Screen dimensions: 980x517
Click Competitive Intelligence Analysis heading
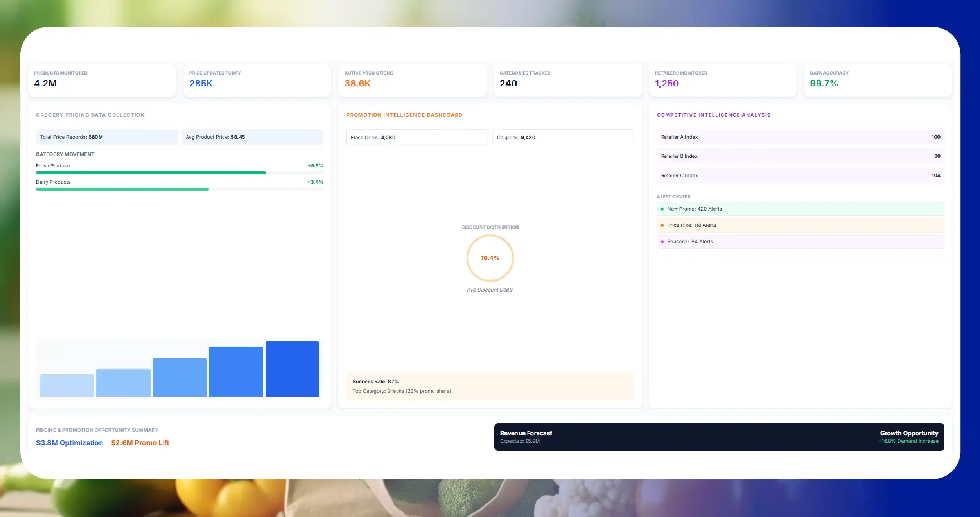pyautogui.click(x=714, y=115)
